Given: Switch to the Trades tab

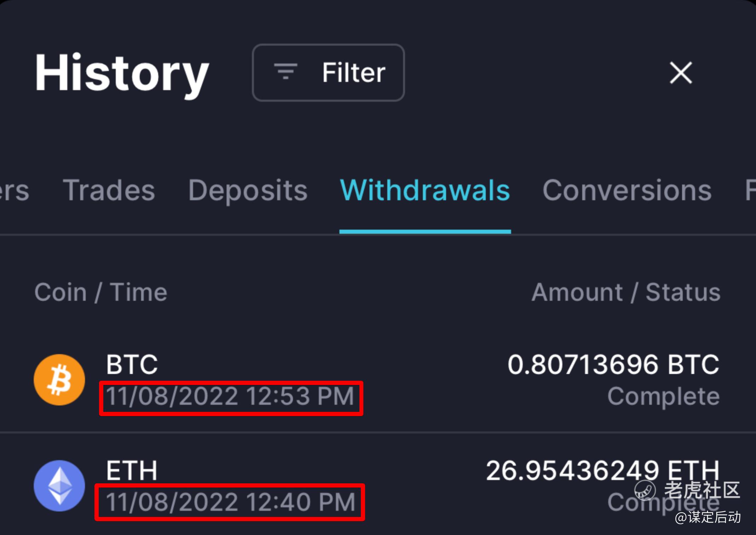Looking at the screenshot, I should click(109, 190).
